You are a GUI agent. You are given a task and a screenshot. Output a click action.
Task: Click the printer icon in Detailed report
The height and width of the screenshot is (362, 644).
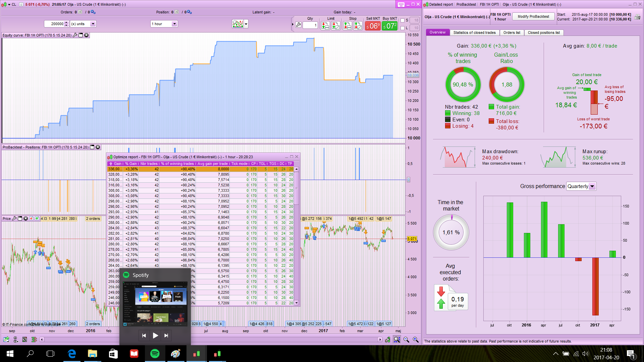tap(637, 17)
